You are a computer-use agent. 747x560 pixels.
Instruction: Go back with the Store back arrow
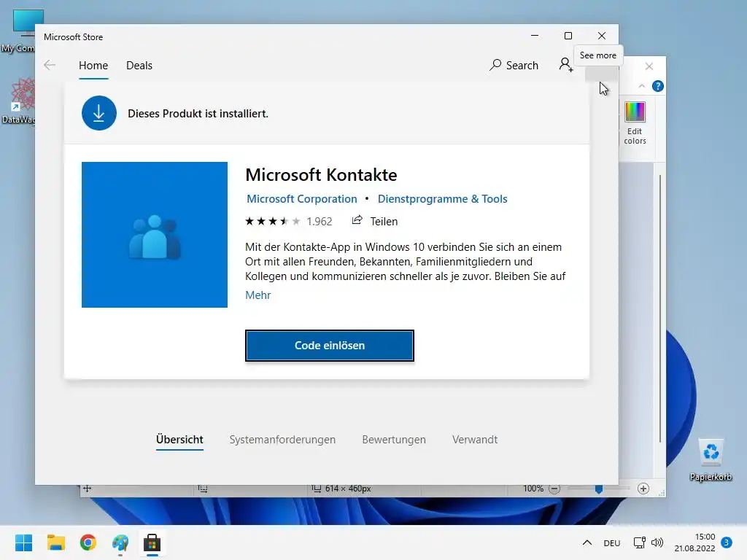pos(50,65)
